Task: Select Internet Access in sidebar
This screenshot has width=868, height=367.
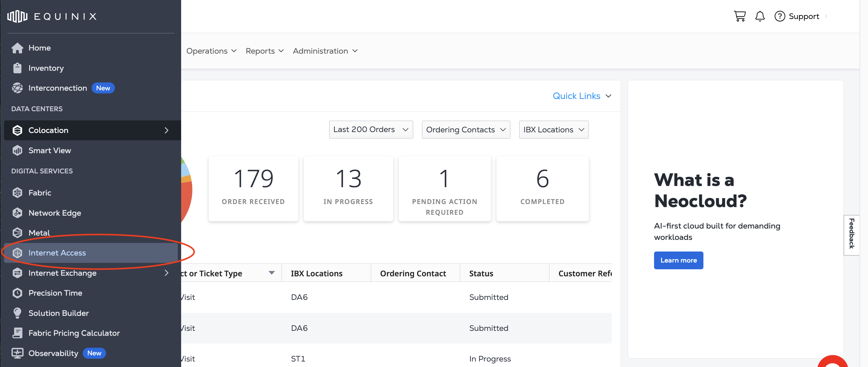Action: click(x=57, y=253)
